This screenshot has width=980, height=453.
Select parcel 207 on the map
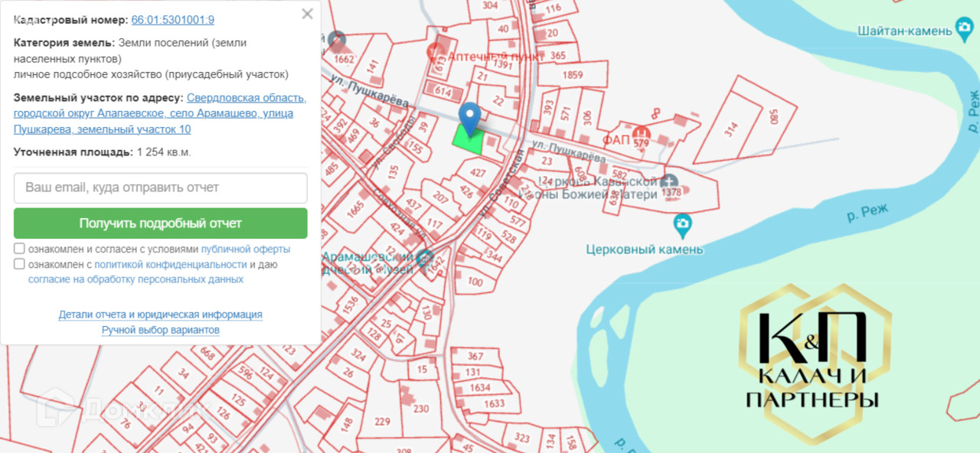click(x=439, y=197)
